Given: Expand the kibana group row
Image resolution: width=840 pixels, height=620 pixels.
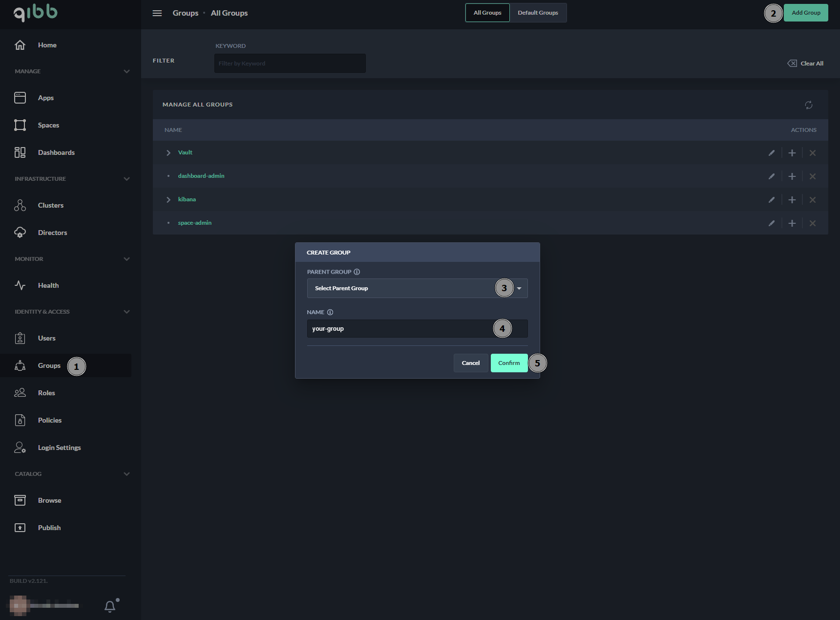Looking at the screenshot, I should [168, 200].
